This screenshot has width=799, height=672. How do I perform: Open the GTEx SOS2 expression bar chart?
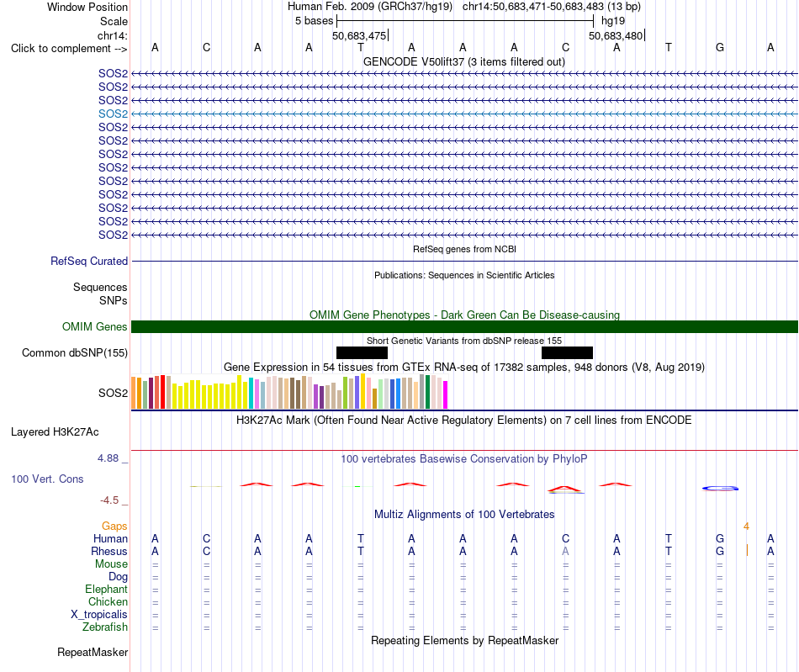pyautogui.click(x=289, y=391)
